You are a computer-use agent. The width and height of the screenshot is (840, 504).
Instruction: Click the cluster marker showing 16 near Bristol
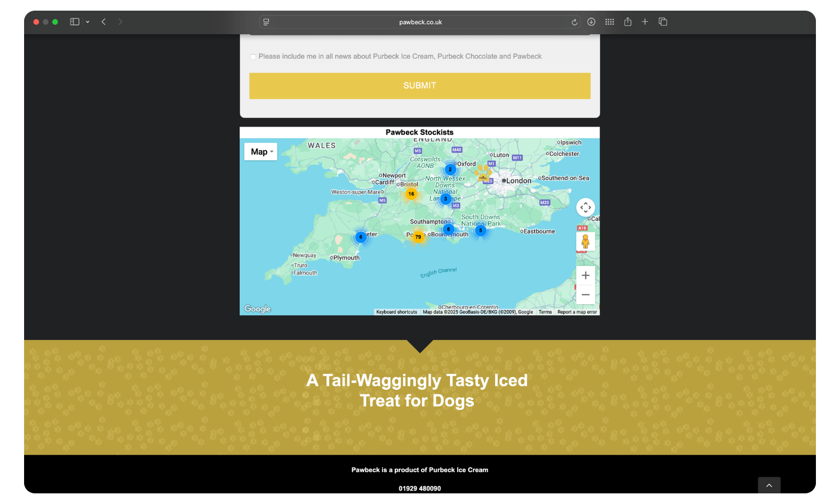tap(411, 194)
